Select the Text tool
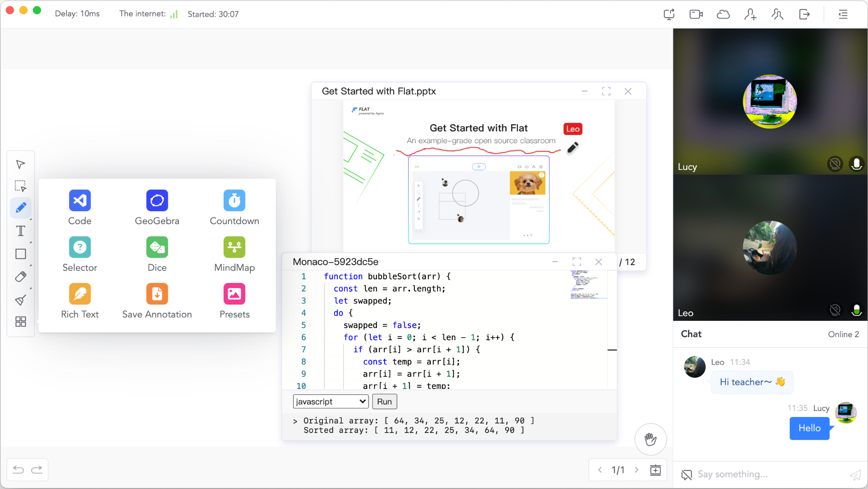This screenshot has width=868, height=489. pos(20,231)
